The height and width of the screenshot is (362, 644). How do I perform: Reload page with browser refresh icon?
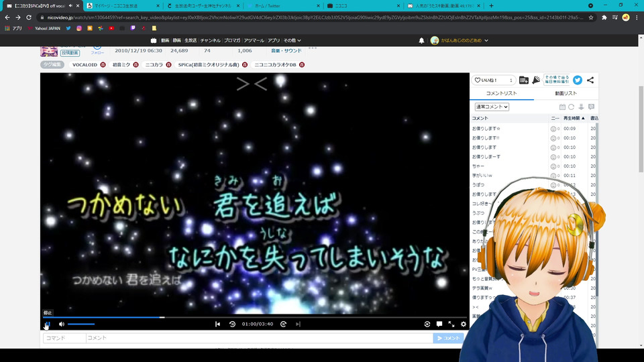point(29,17)
